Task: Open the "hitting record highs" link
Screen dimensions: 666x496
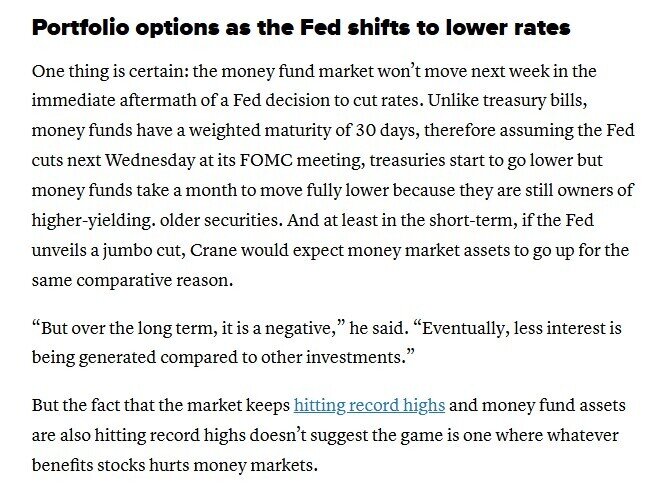Action: coord(369,406)
